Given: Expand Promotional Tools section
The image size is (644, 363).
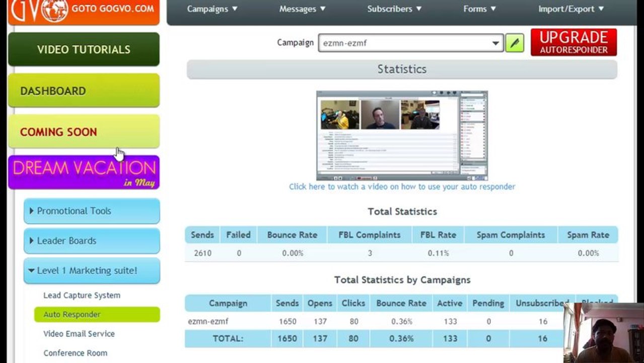Looking at the screenshot, I should pyautogui.click(x=92, y=211).
